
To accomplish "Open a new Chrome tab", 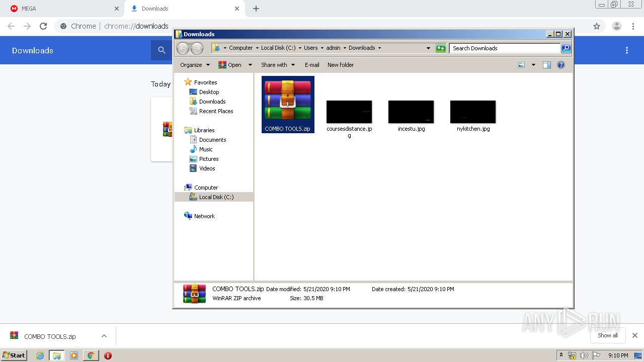I will pos(256,9).
